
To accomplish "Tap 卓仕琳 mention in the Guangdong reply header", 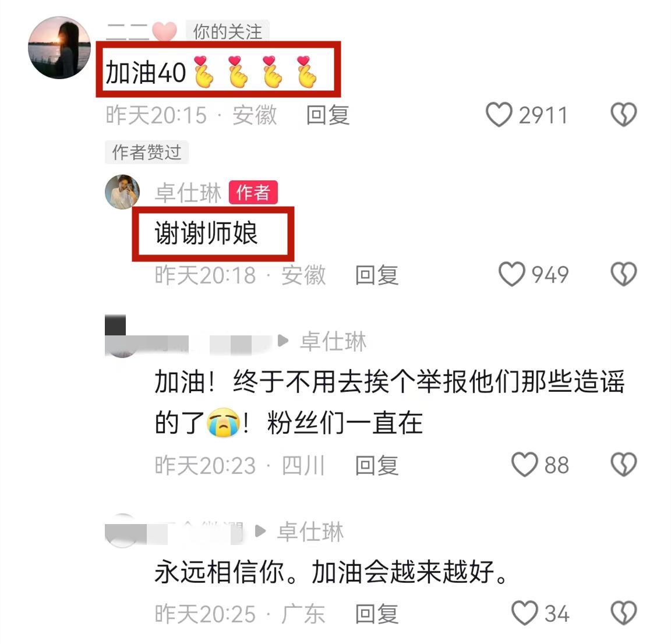I will (310, 532).
